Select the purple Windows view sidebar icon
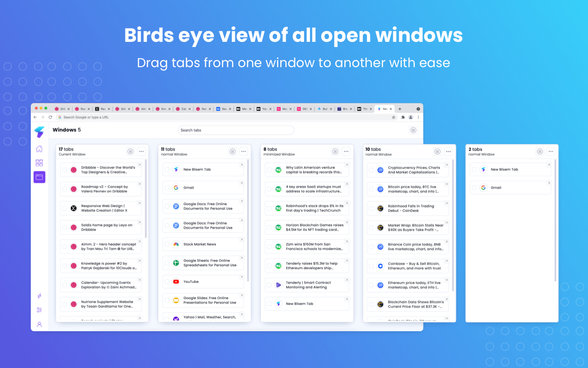588x368 pixels. coord(39,177)
